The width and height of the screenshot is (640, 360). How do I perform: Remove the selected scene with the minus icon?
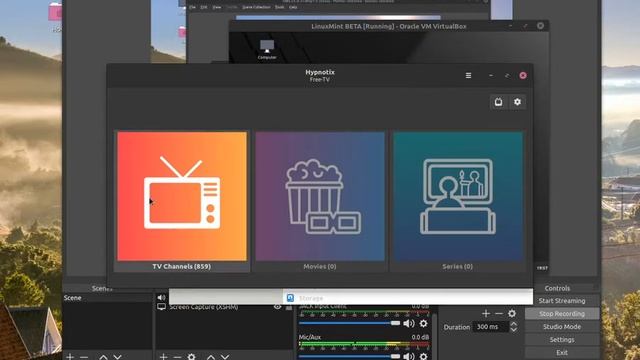point(84,356)
